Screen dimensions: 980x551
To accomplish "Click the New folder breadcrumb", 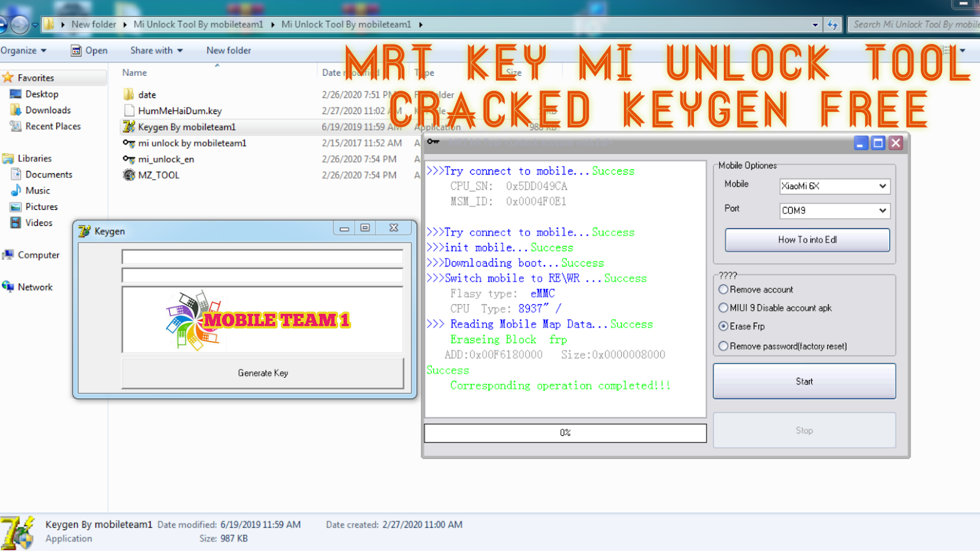I will (93, 24).
